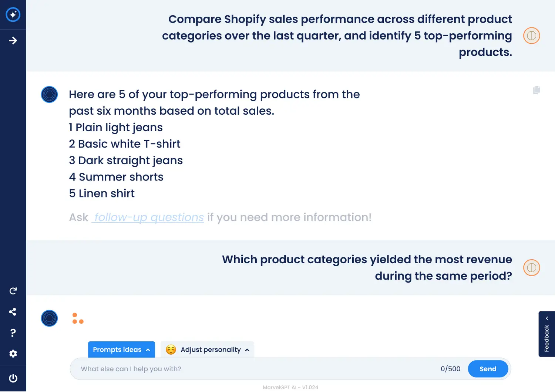Expand the Feedback side panel
This screenshot has width=555, height=392.
tap(546, 334)
